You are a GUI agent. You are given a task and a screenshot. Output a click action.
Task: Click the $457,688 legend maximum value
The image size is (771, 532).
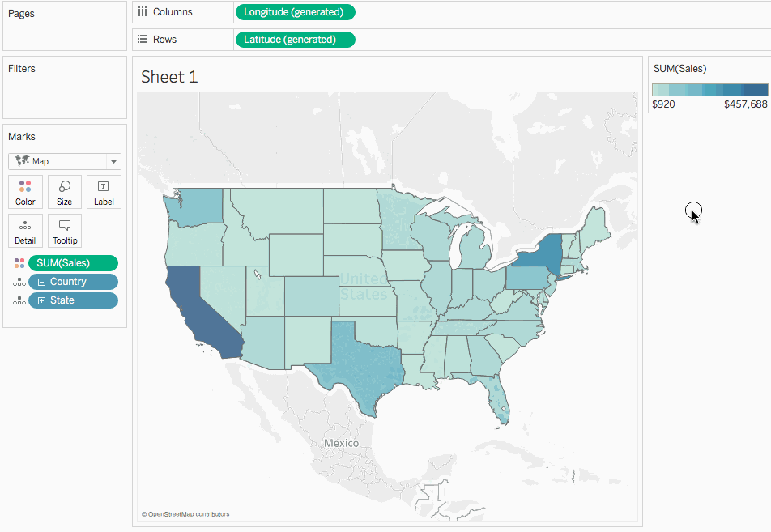(745, 104)
